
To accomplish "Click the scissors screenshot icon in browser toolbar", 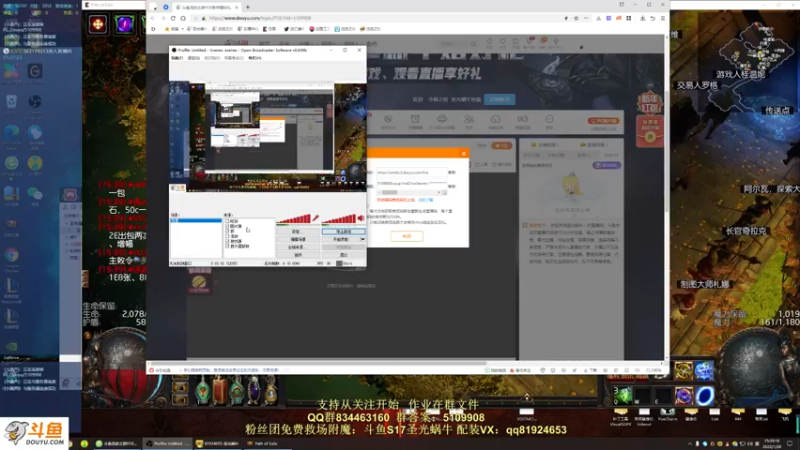I will tap(598, 18).
